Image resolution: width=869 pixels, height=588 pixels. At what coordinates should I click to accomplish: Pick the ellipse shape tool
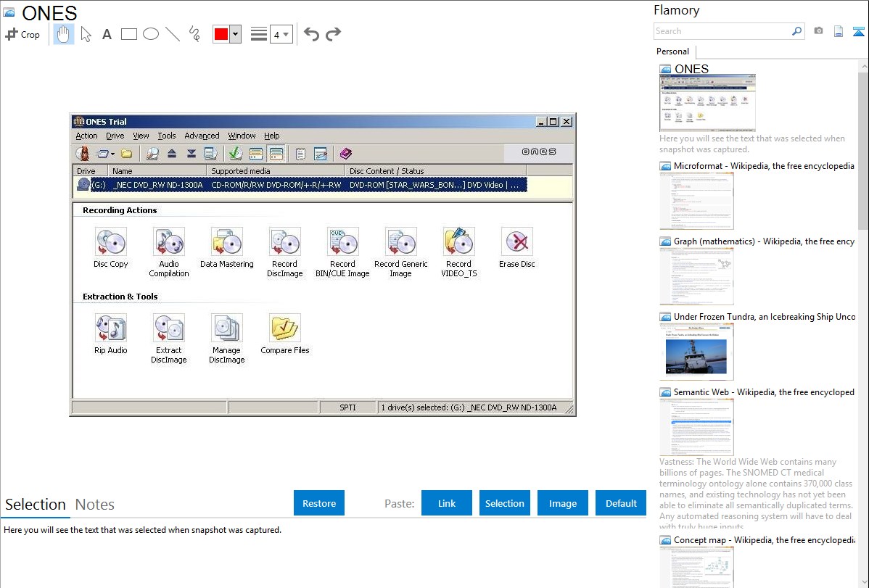coord(151,34)
